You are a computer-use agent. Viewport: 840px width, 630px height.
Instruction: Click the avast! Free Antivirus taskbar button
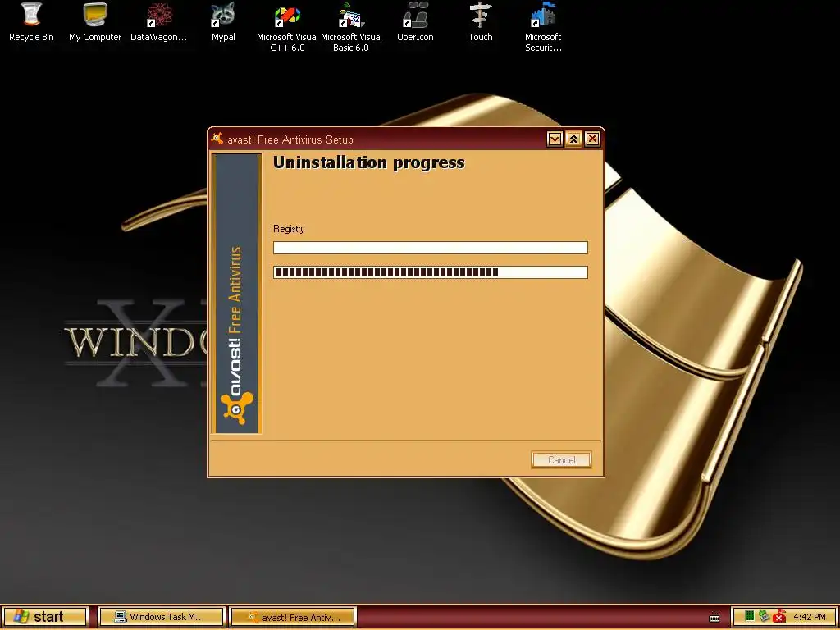[x=293, y=617]
